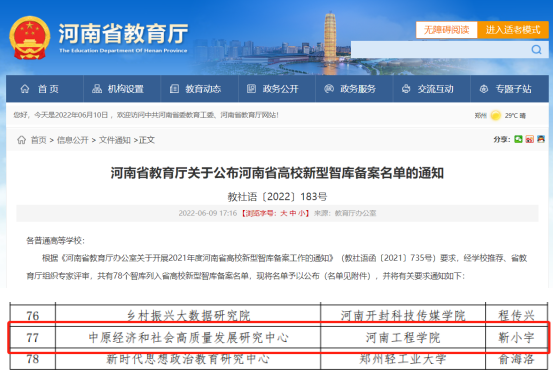The image size is (559, 379).
Task: Click the breadcrumb home icon
Action: [21, 140]
